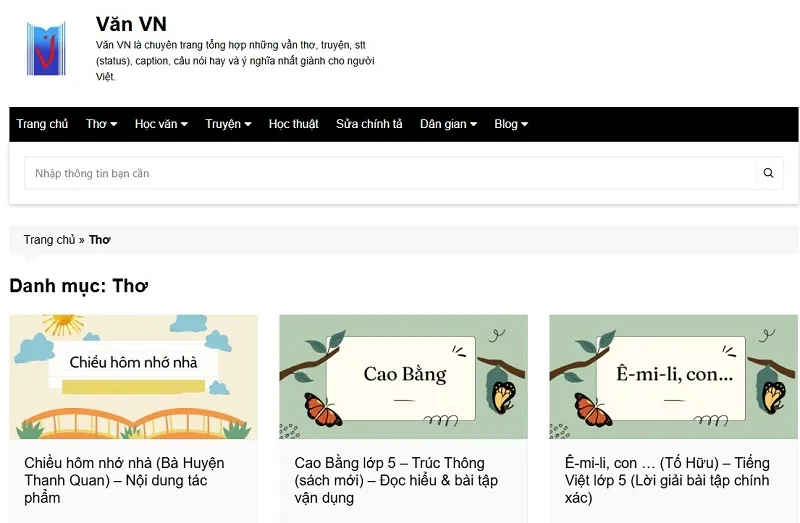Expand the Truyện dropdown menu

coord(228,124)
